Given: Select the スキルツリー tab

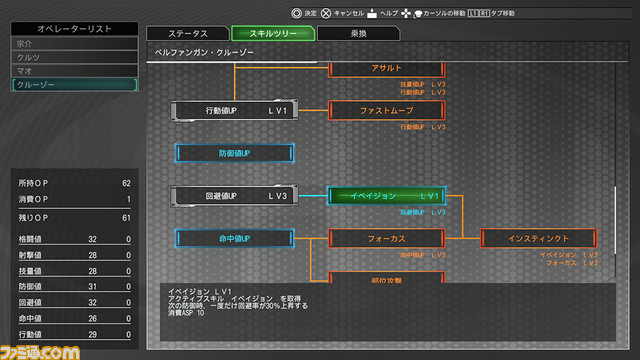Looking at the screenshot, I should [x=273, y=33].
